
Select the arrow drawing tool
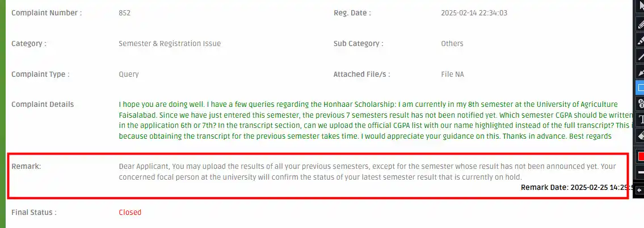pyautogui.click(x=640, y=72)
